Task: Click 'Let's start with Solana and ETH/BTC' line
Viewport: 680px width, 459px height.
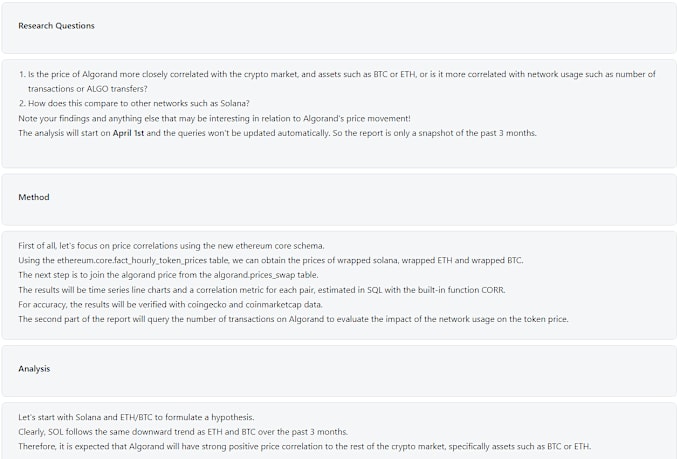Action: [x=136, y=417]
